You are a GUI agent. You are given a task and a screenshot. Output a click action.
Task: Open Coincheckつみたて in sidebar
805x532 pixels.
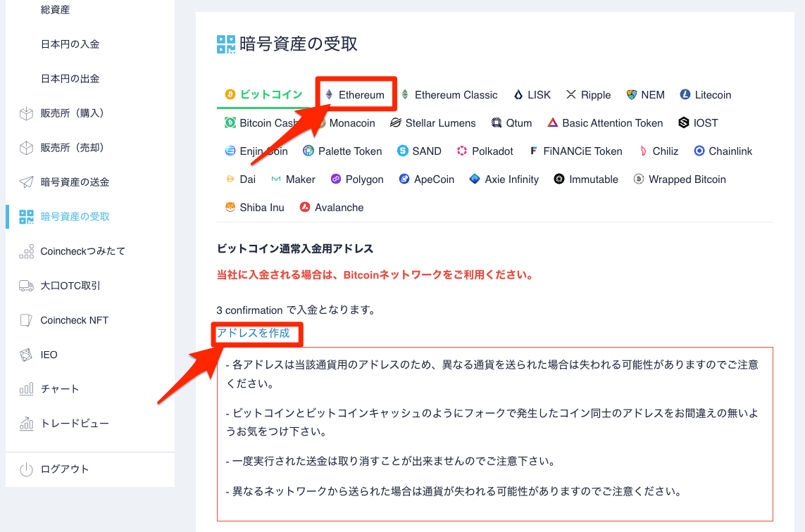[x=82, y=251]
